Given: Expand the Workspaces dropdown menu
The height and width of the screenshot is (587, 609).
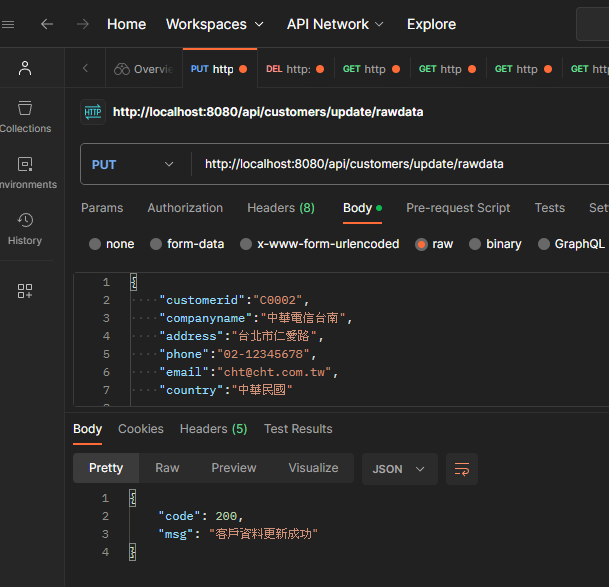Looking at the screenshot, I should pyautogui.click(x=215, y=24).
